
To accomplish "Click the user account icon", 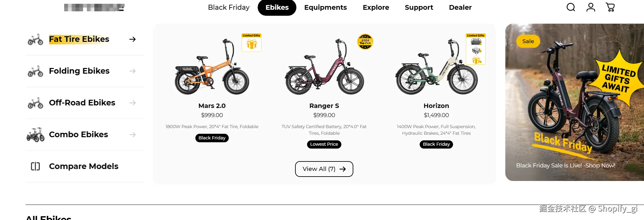I will tap(591, 7).
